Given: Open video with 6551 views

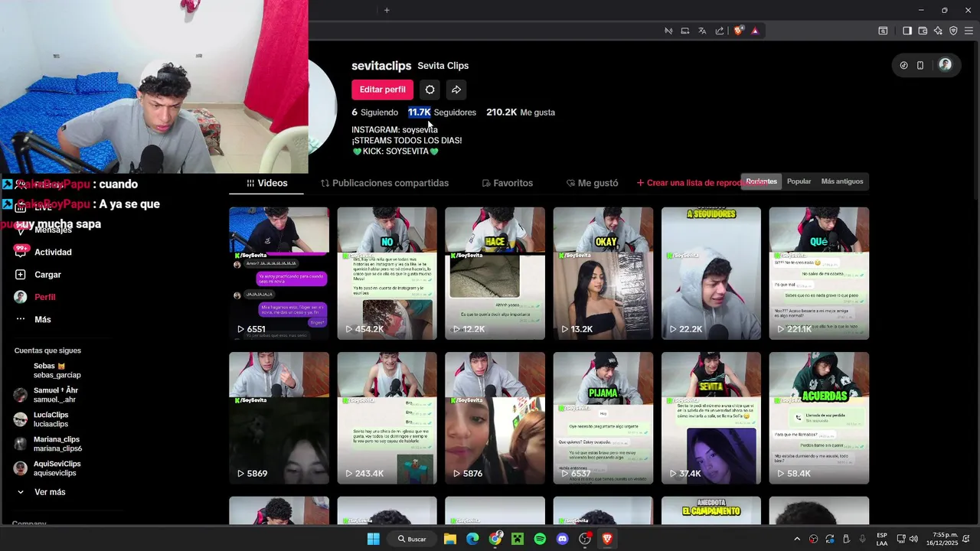Looking at the screenshot, I should (279, 273).
